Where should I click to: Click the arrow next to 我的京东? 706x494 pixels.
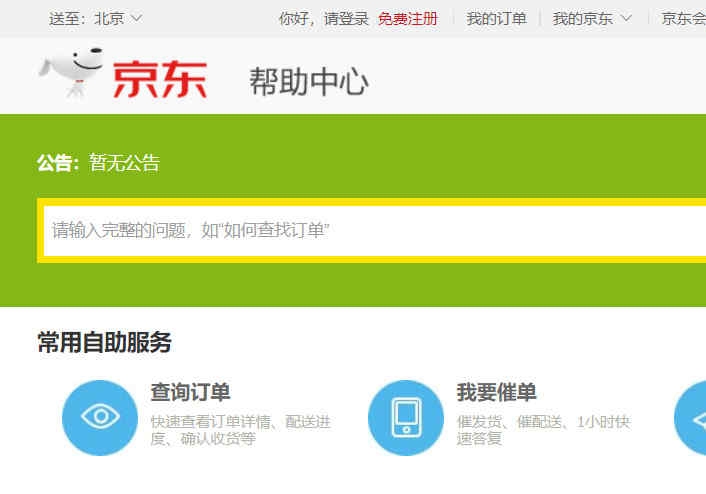click(x=626, y=18)
